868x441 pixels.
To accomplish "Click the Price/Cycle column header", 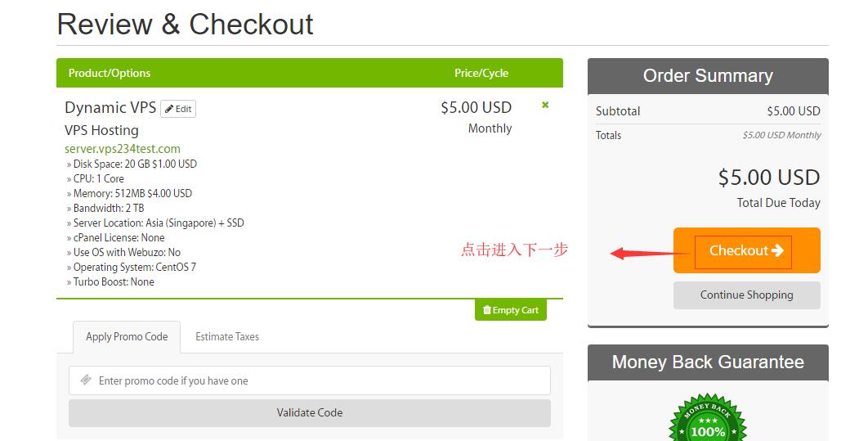I will click(481, 73).
